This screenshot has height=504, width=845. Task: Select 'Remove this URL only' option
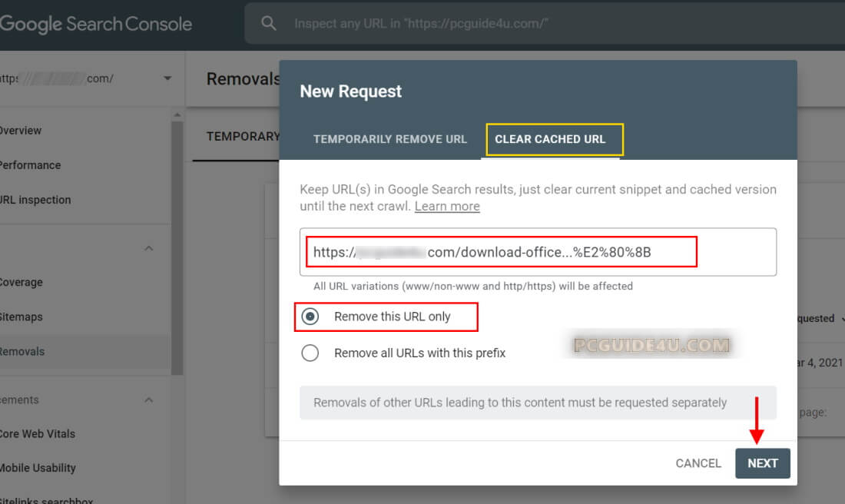tap(310, 317)
